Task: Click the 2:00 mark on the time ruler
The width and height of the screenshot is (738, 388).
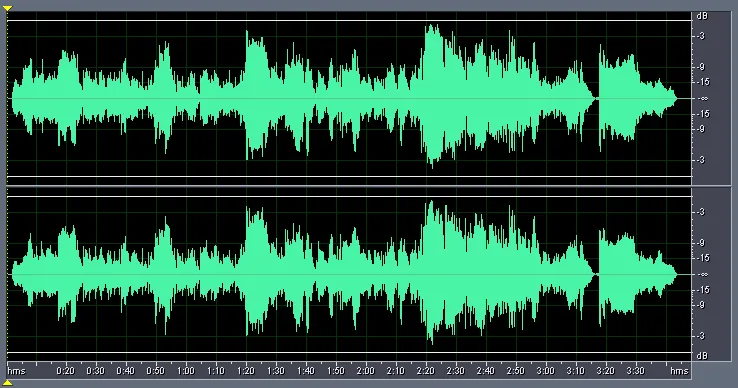Action: click(366, 371)
